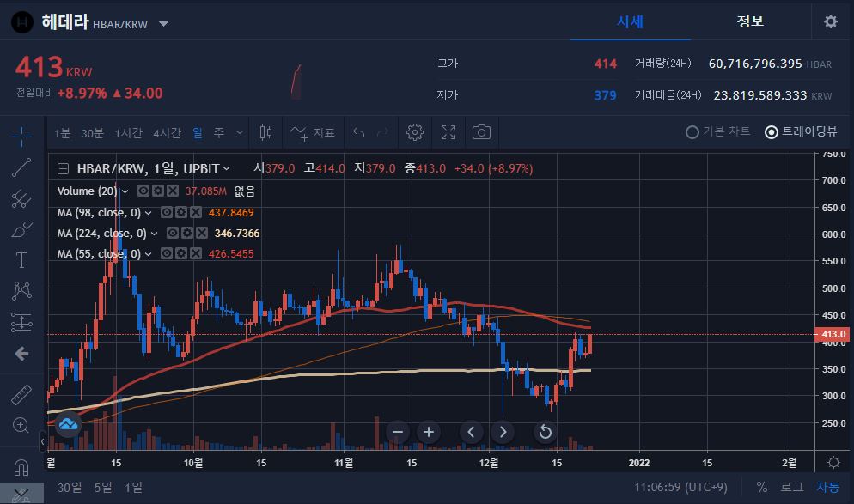
Task: Toggle visibility of MA 224 indicator
Action: point(173,233)
